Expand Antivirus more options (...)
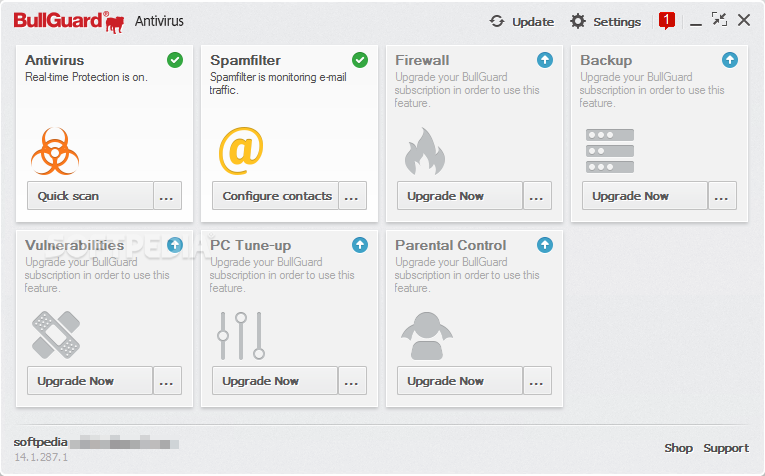 click(167, 196)
